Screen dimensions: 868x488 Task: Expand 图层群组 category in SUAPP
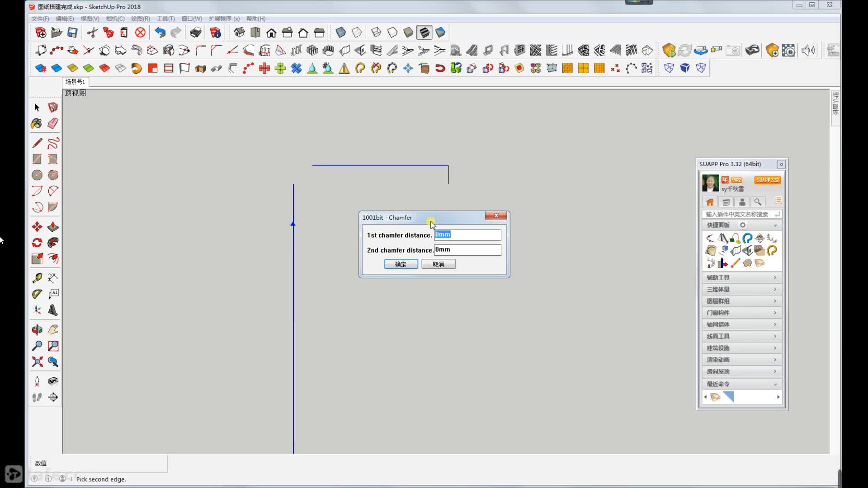pos(741,301)
